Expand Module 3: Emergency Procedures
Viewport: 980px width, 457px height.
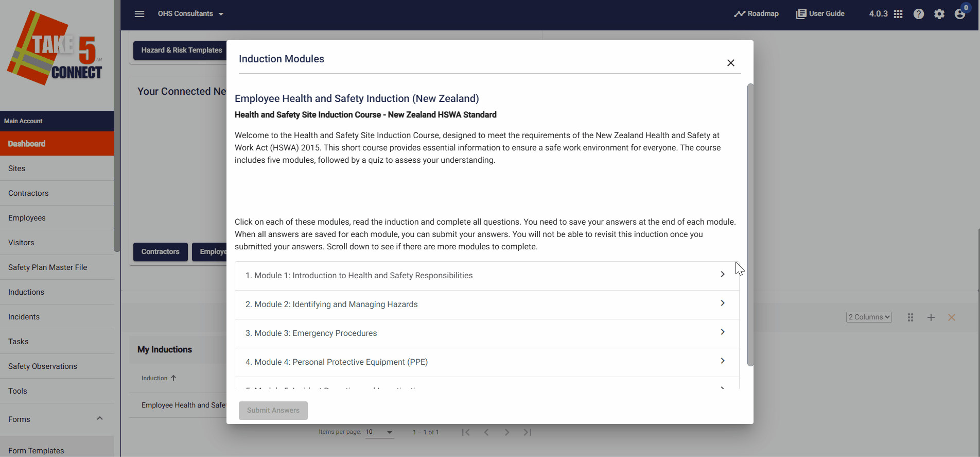tap(487, 333)
